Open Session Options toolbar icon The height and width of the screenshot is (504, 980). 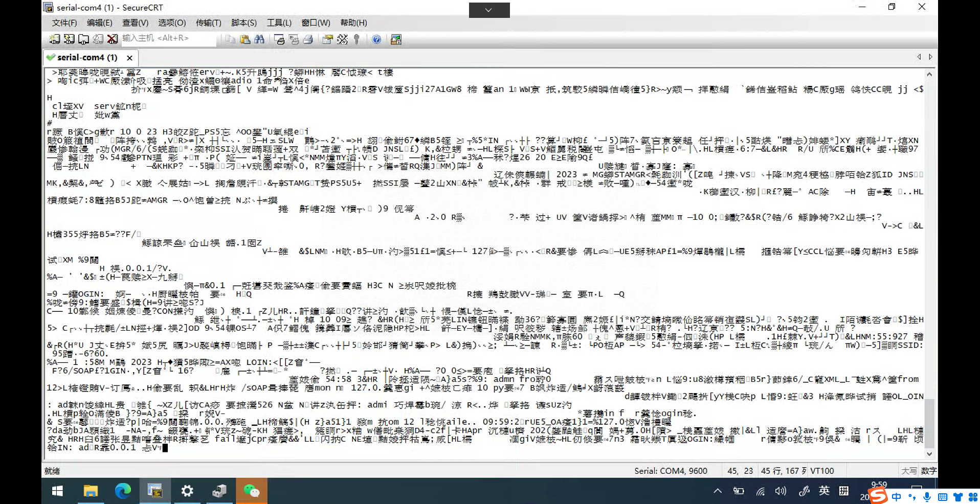tap(327, 39)
